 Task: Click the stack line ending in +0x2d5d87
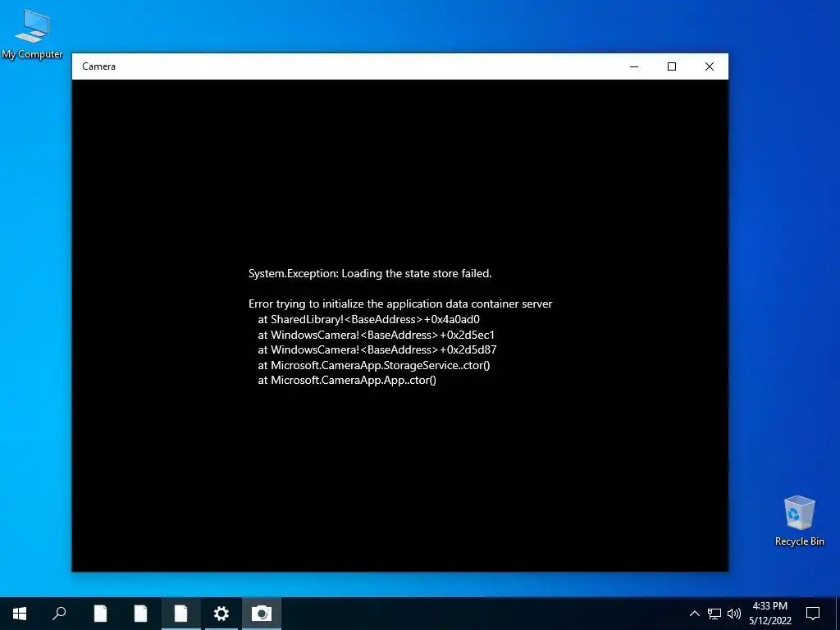(377, 349)
